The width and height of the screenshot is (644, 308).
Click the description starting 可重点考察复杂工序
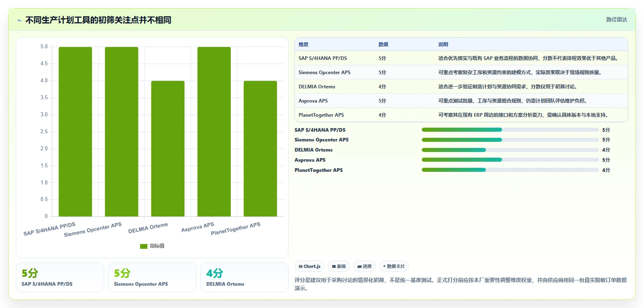[521, 73]
